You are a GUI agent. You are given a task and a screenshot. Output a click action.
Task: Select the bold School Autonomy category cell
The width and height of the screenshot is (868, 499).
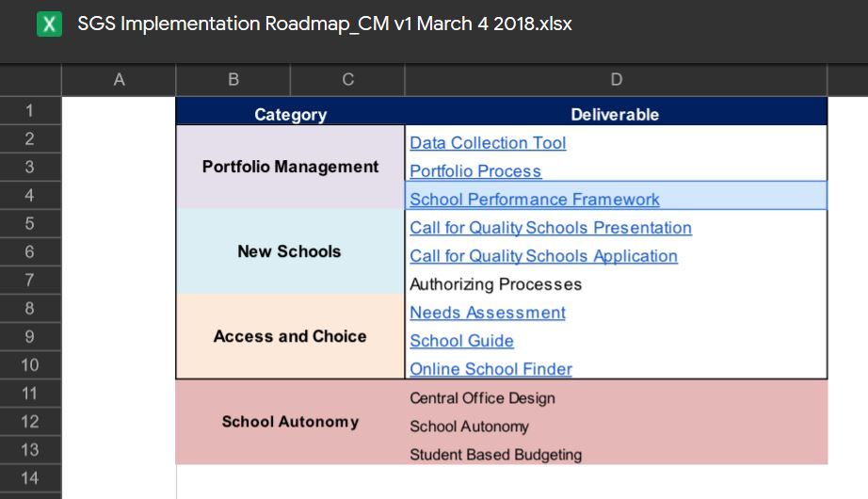[x=290, y=422]
